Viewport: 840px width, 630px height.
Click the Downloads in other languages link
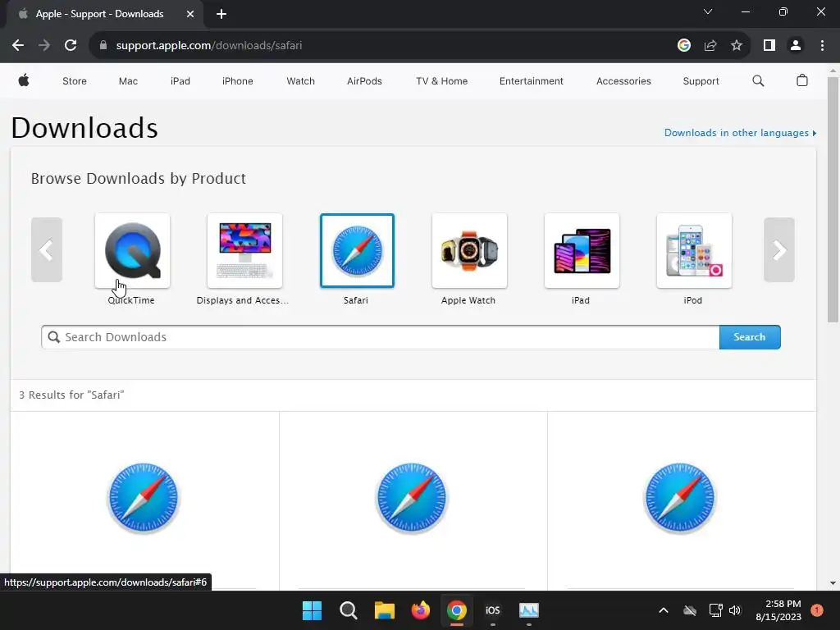coord(741,133)
